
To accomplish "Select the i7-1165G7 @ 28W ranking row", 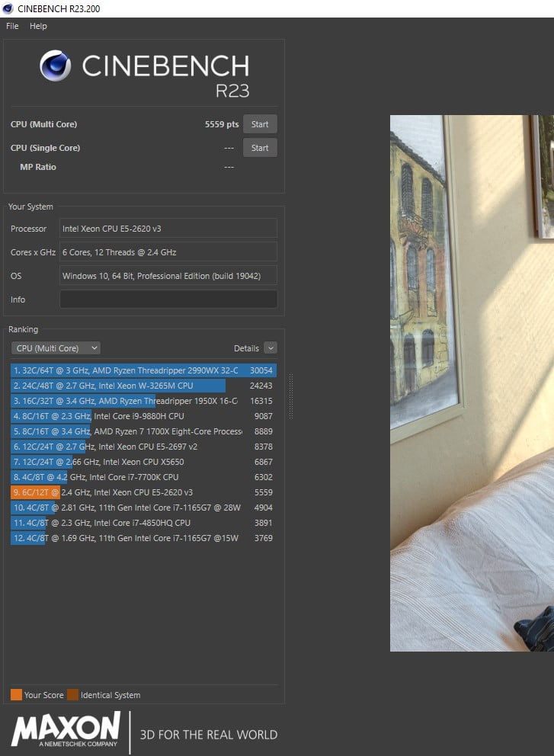I will point(144,508).
